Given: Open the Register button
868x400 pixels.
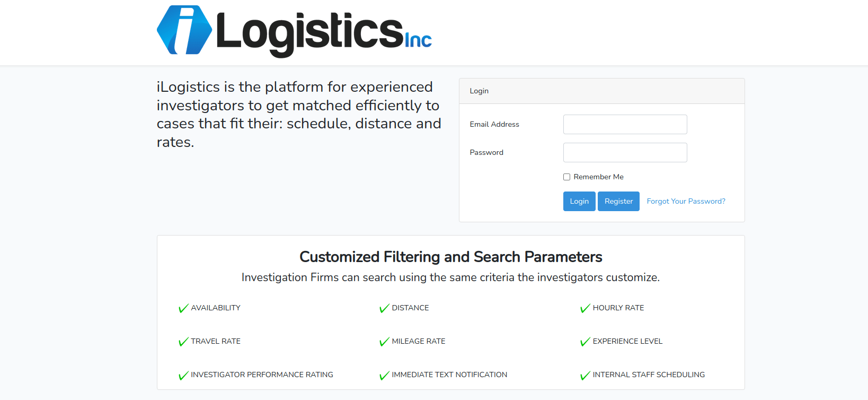Looking at the screenshot, I should pos(618,201).
